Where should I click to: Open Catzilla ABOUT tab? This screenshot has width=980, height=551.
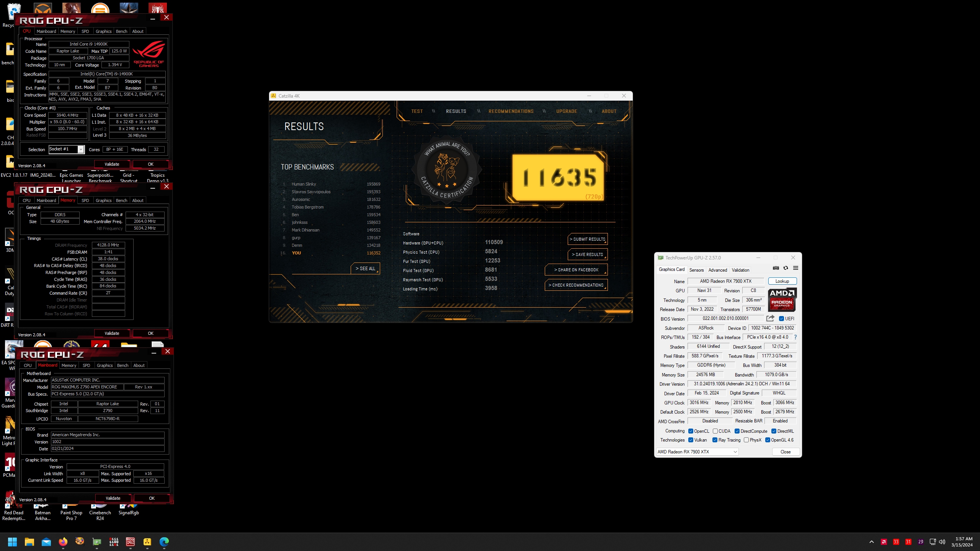point(609,111)
